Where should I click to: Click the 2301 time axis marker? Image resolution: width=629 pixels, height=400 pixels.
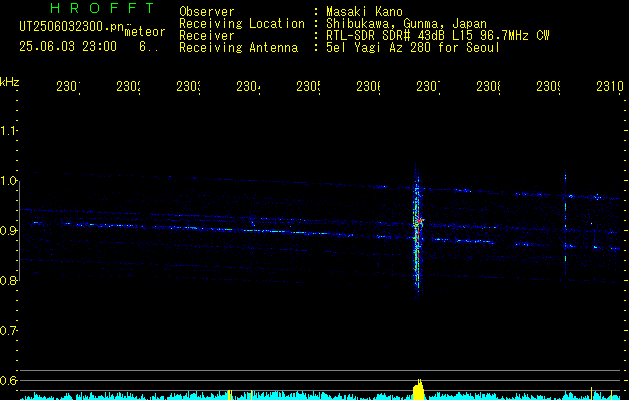(x=68, y=87)
